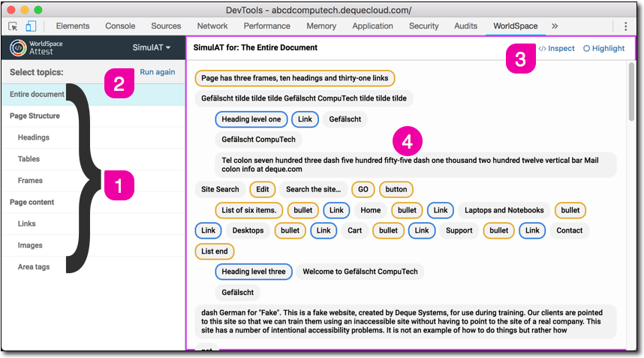Select the Page Structure topic
Image resolution: width=644 pixels, height=358 pixels.
(x=94, y=116)
